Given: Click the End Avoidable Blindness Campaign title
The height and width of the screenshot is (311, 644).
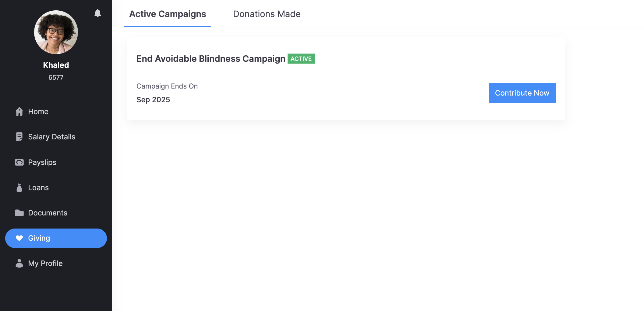Looking at the screenshot, I should click(x=211, y=59).
